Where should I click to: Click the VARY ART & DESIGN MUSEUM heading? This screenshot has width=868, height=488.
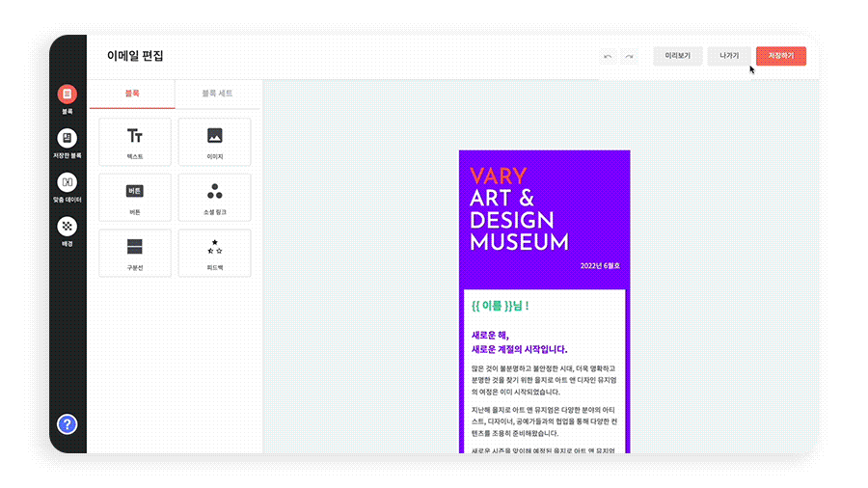[x=519, y=209]
